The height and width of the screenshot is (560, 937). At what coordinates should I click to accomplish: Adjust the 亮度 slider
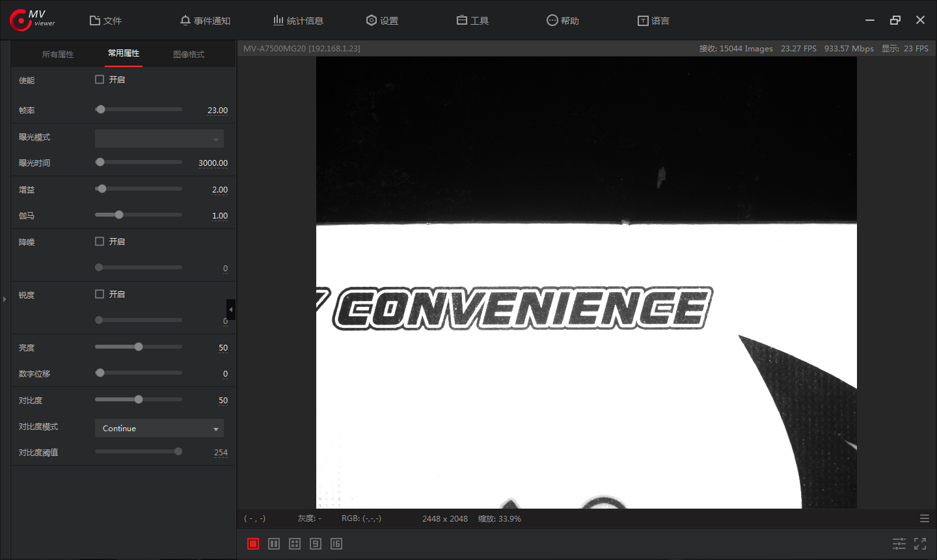(139, 347)
